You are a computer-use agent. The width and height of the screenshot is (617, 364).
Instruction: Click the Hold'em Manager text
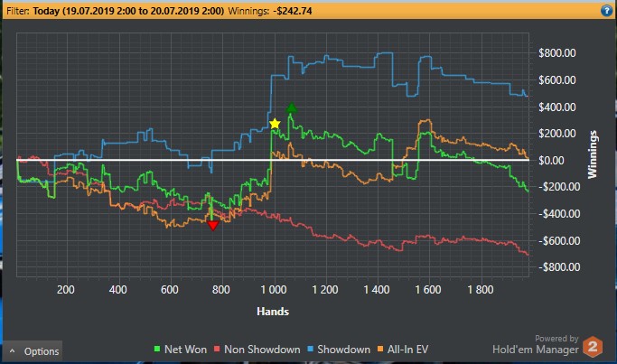536,350
